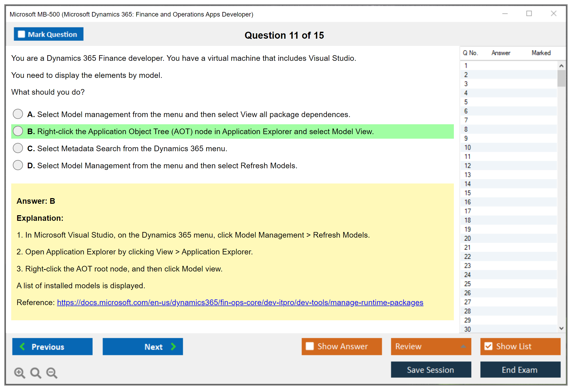Click the green left arrow on Previous

pyautogui.click(x=23, y=346)
